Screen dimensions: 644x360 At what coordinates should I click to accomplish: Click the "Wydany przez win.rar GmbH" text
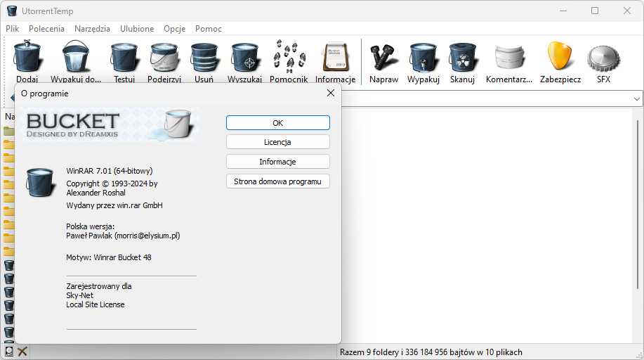pyautogui.click(x=114, y=205)
